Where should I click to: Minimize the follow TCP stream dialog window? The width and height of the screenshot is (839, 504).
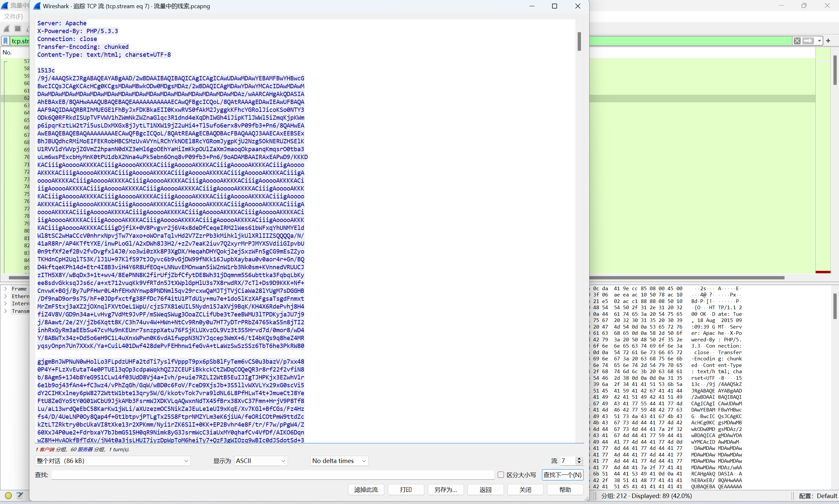click(x=532, y=6)
